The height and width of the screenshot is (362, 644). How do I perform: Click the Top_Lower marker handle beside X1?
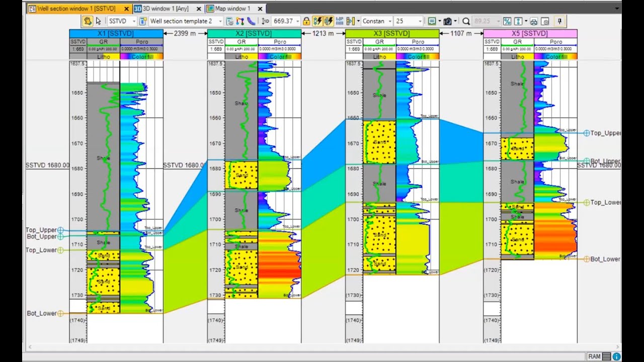tap(60, 250)
